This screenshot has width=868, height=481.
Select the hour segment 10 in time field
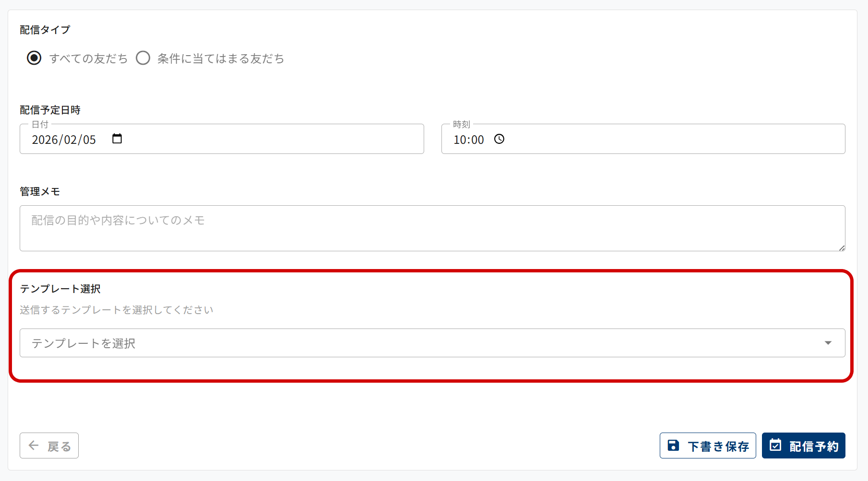[459, 140]
